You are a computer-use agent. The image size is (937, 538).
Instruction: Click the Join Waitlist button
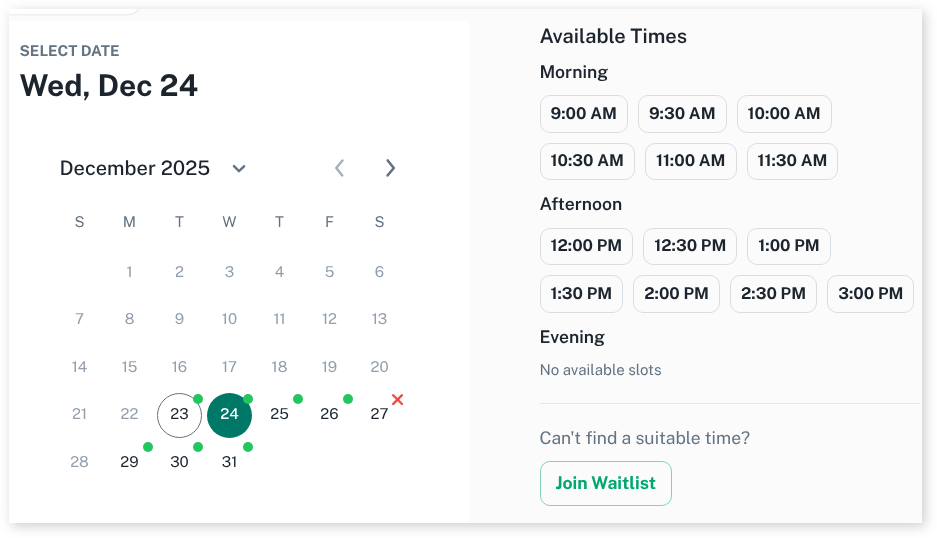tap(605, 484)
